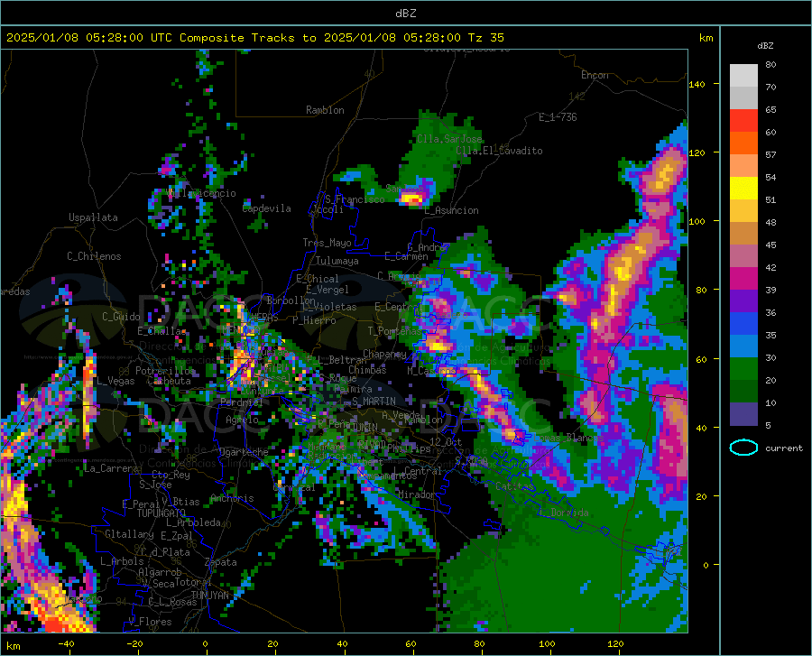Click the 'current' legend label
812x656 pixels.
pos(783,448)
